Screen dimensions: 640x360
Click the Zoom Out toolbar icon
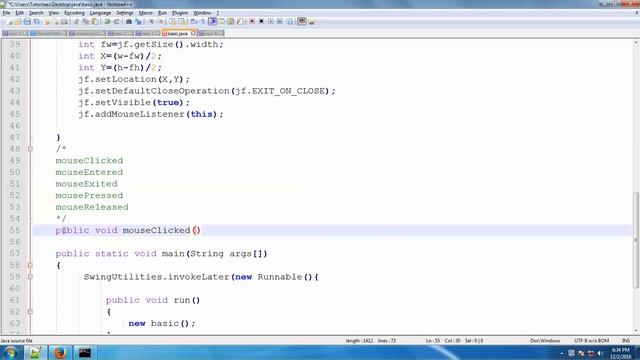pyautogui.click(x=160, y=21)
